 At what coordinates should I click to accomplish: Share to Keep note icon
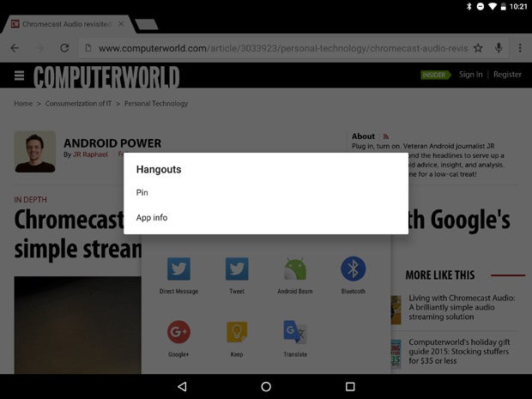(237, 331)
